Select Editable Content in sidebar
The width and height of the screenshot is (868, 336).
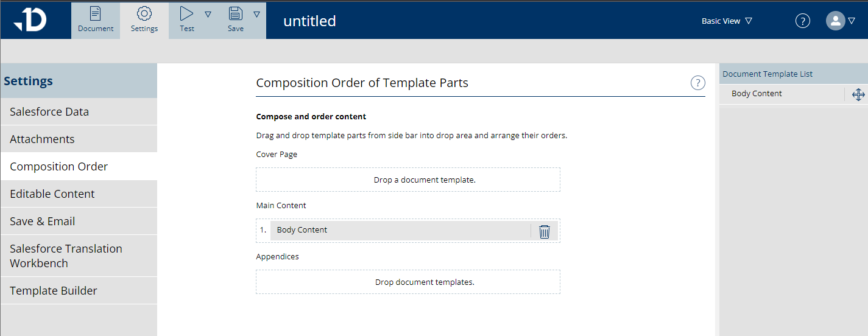(52, 194)
